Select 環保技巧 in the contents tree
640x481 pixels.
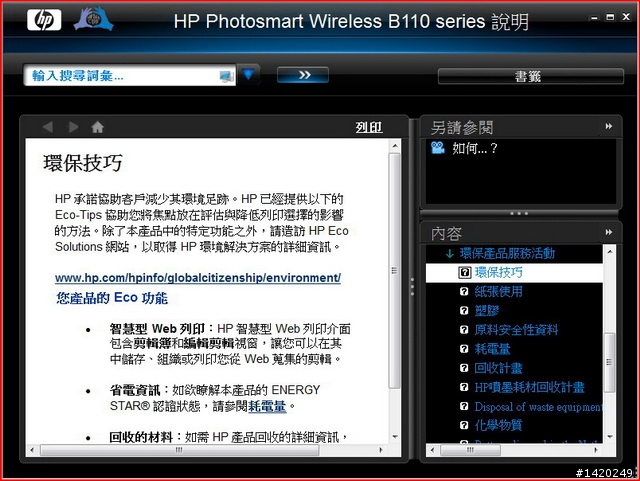pyautogui.click(x=498, y=272)
